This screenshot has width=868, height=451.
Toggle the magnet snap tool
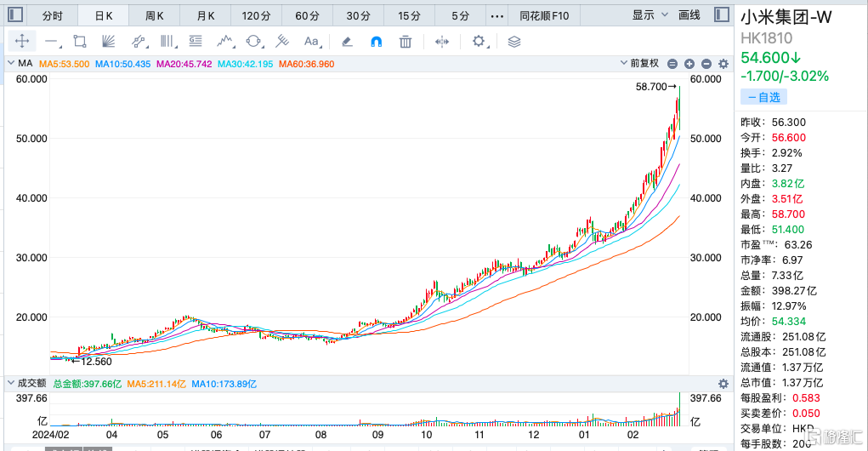376,42
